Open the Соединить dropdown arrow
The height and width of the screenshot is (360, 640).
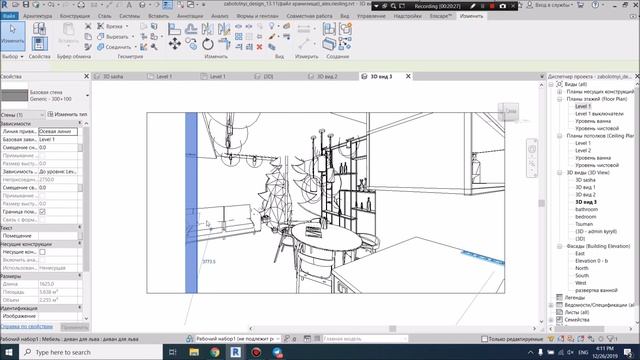click(135, 47)
